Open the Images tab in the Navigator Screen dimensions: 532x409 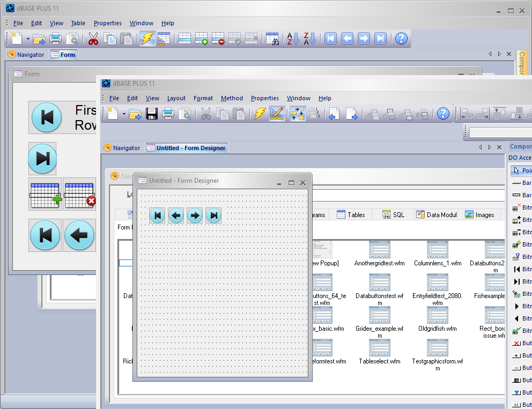click(479, 214)
